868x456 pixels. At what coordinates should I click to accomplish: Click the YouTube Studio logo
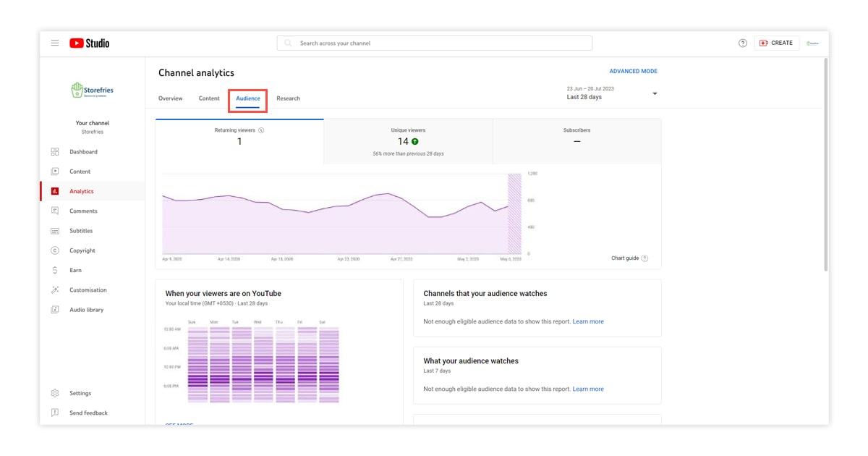[90, 43]
